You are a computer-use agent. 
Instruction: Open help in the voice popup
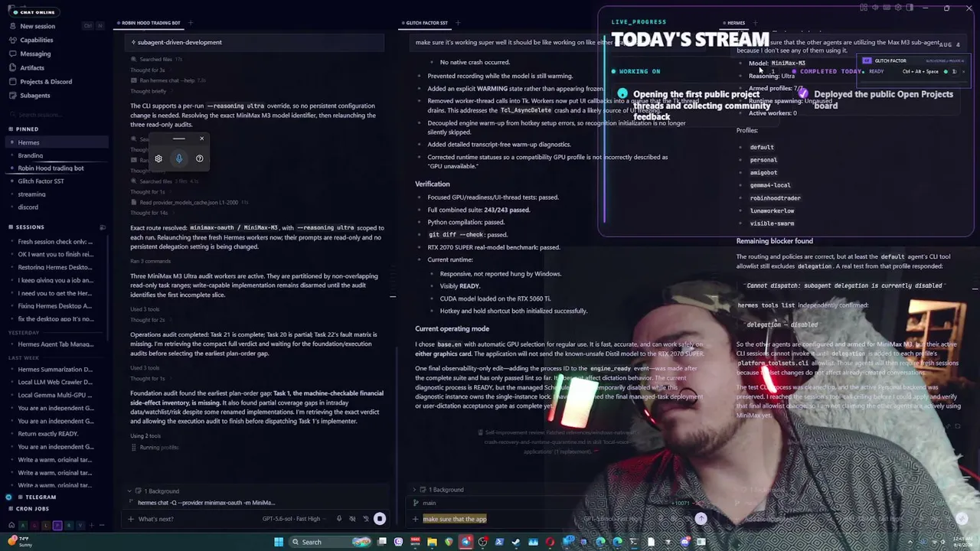(x=200, y=158)
